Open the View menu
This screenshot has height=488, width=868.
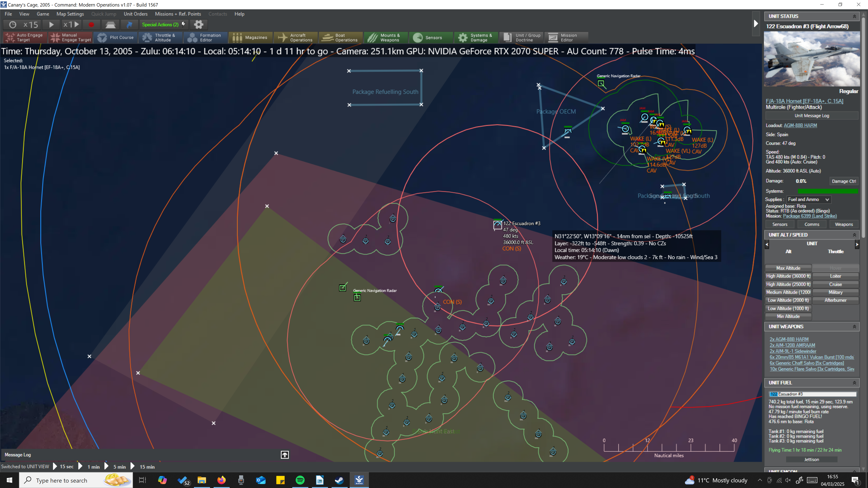(24, 14)
